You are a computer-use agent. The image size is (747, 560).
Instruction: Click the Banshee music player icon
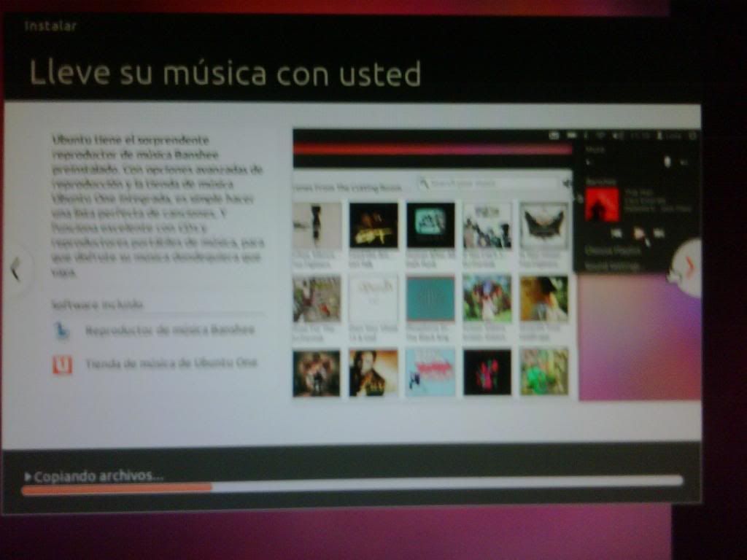61,330
